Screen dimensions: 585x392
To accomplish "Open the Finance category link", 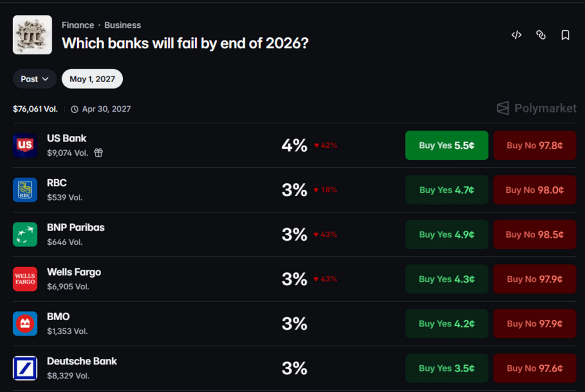I will pyautogui.click(x=78, y=25).
